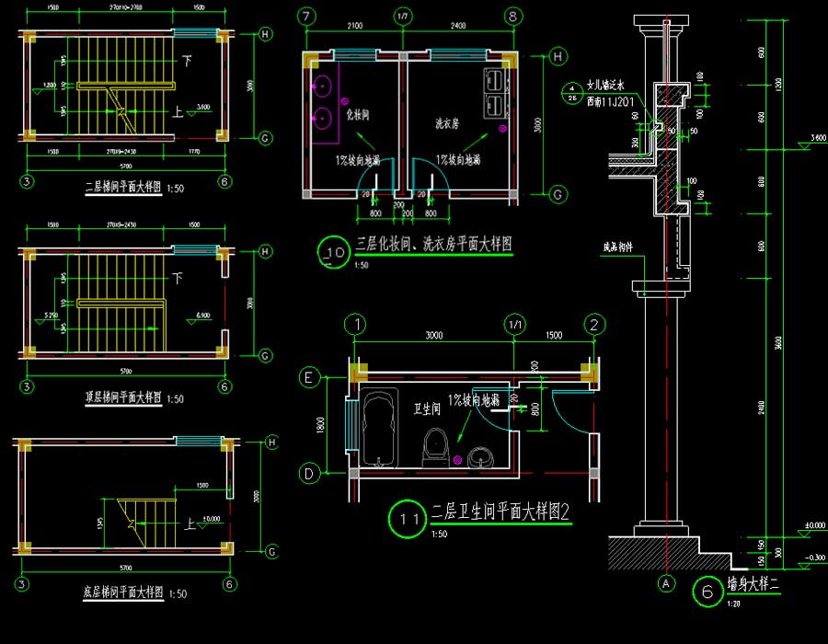The height and width of the screenshot is (644, 828).
Task: Select the 1:20 scale text
Action: [x=733, y=604]
